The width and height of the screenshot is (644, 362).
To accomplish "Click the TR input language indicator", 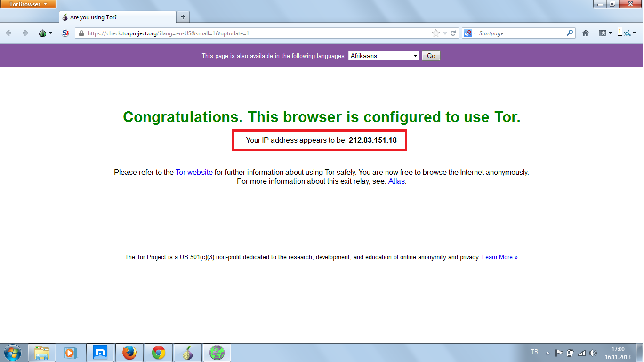I will pos(534,352).
